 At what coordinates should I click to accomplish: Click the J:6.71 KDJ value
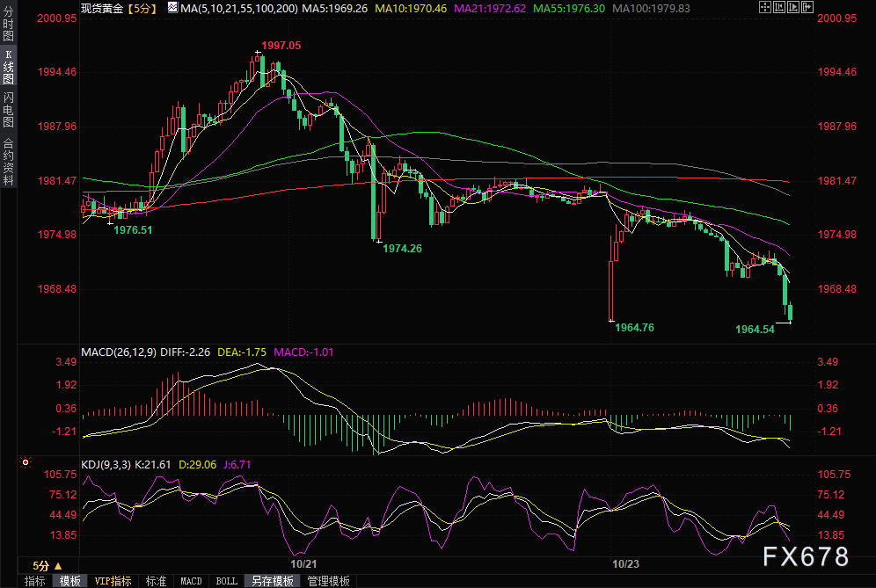(x=237, y=465)
